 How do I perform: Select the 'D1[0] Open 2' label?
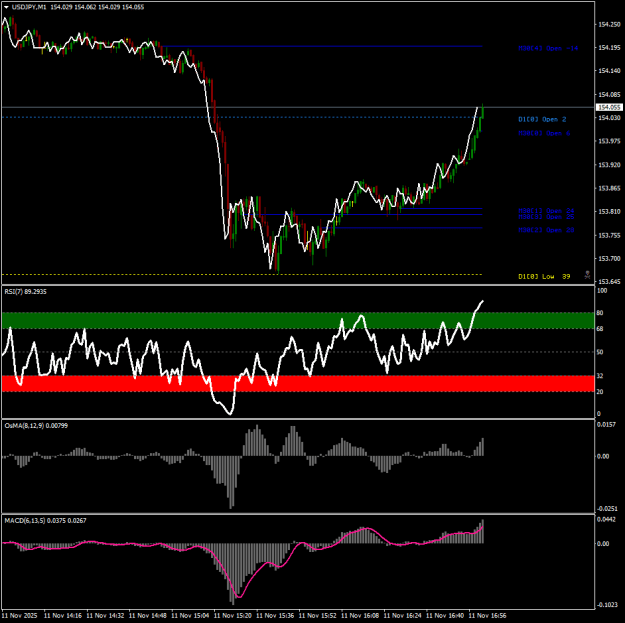(x=542, y=119)
